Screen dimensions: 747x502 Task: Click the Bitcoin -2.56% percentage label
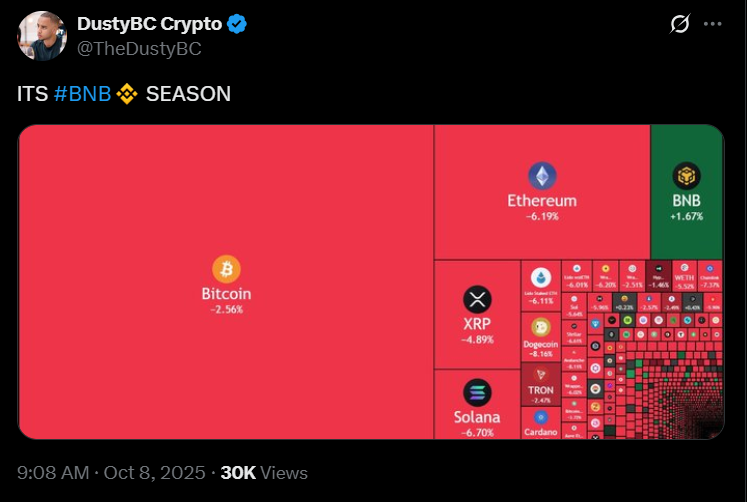[226, 310]
